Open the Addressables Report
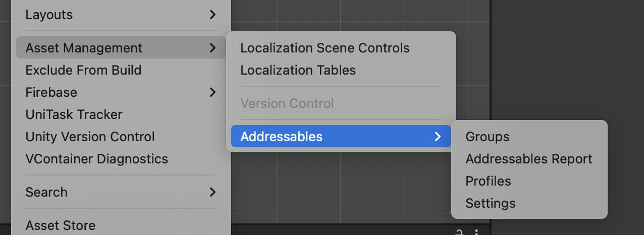Image resolution: width=644 pixels, height=235 pixels. coord(528,159)
